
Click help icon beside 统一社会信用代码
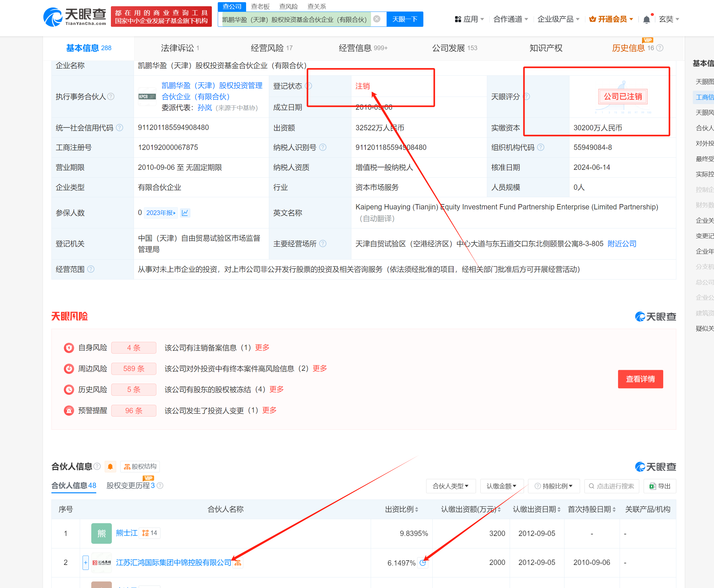(x=120, y=128)
